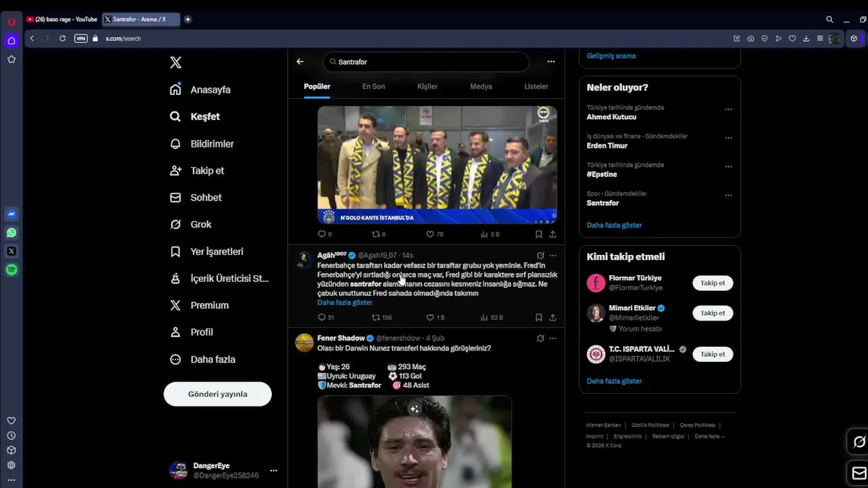Reply to the Agâh post
The image size is (868, 488).
pos(325,317)
